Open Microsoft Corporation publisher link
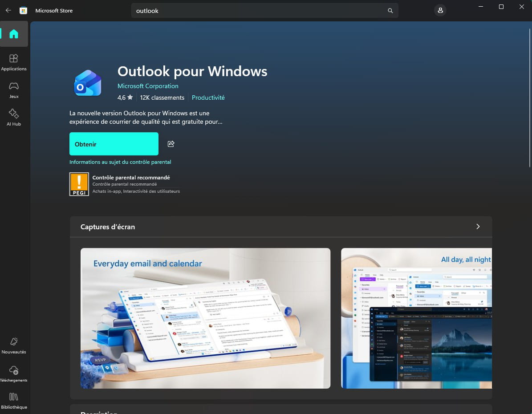Image resolution: width=532 pixels, height=414 pixels. (x=148, y=86)
